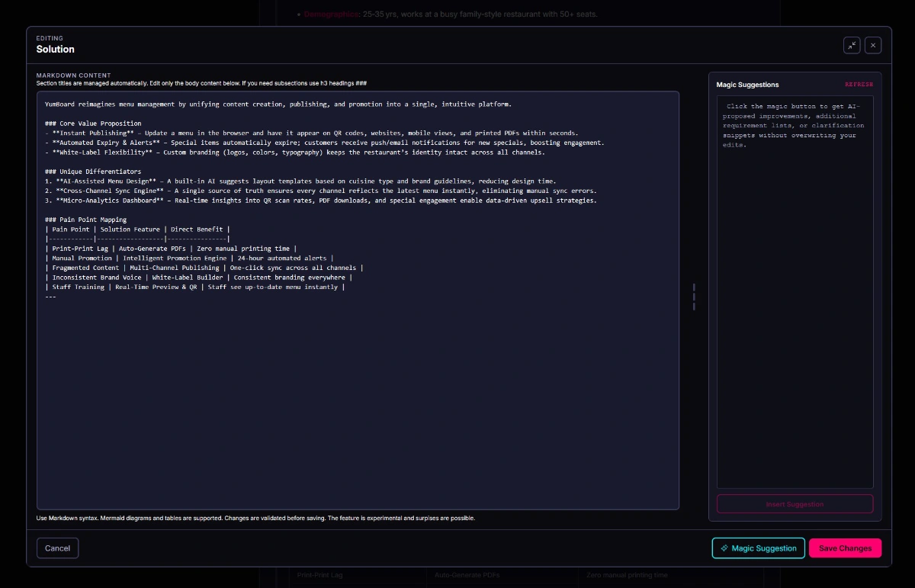
Task: Click the sparkle icon on Magic Suggestion button
Action: (724, 548)
